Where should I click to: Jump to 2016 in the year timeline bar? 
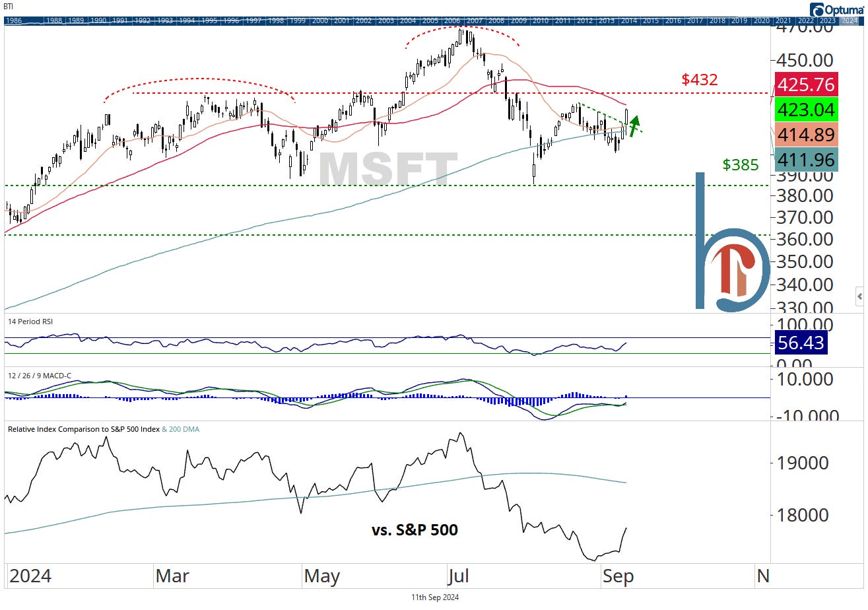tap(673, 20)
